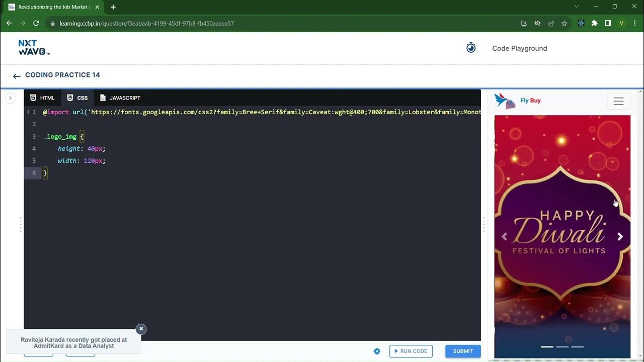The image size is (644, 362).
Task: Click the .logo_img selector text
Action: 60,137
